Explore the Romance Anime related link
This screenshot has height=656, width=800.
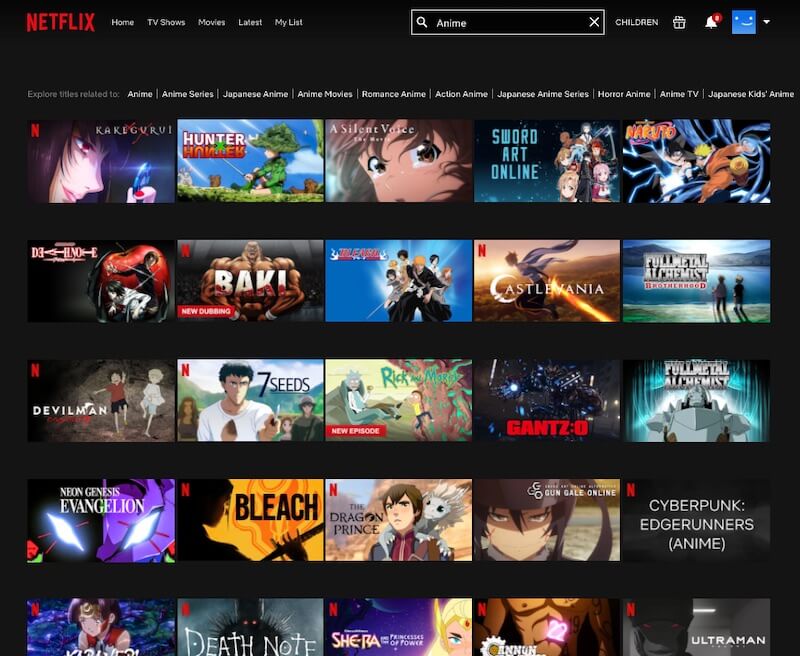pyautogui.click(x=394, y=94)
